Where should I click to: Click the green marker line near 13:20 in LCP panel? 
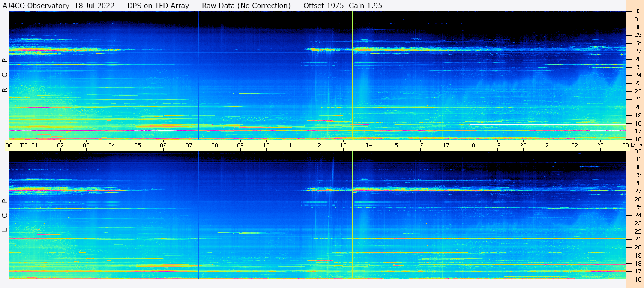(352, 215)
